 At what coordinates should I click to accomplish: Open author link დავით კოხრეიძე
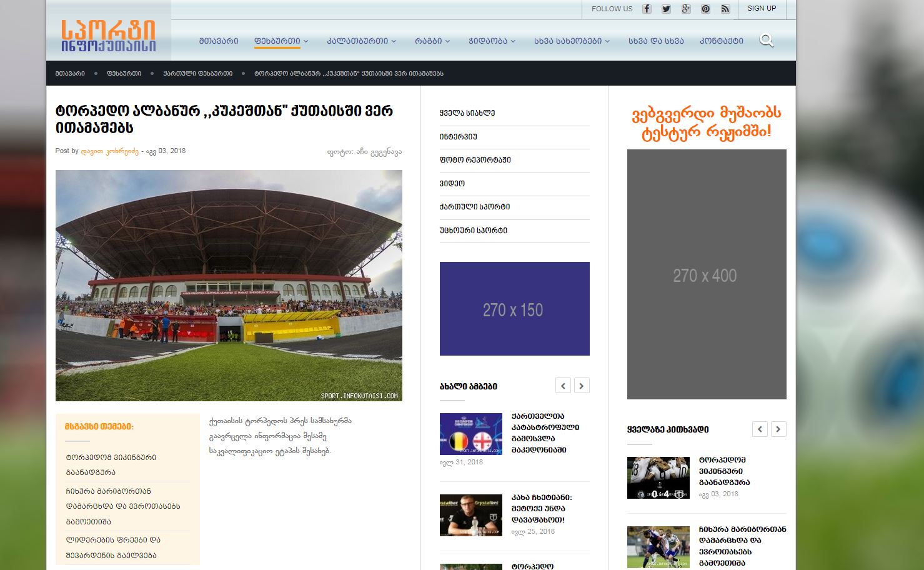tap(110, 151)
